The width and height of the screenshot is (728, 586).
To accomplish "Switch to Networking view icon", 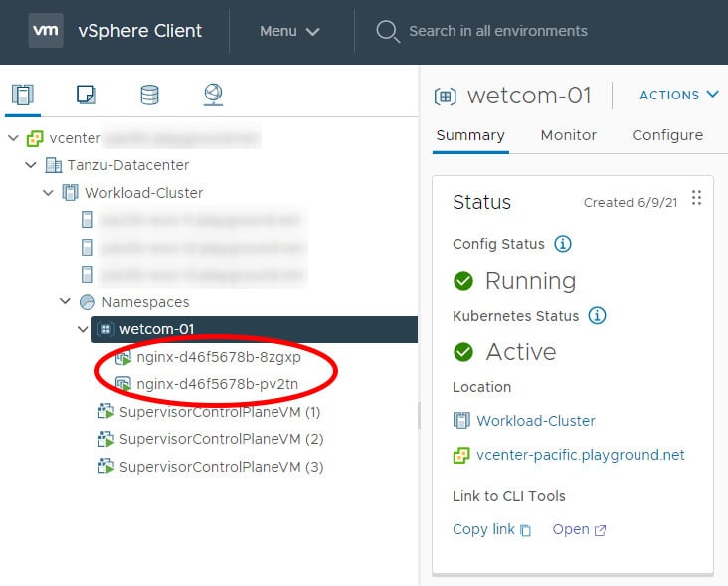I will coord(213,95).
